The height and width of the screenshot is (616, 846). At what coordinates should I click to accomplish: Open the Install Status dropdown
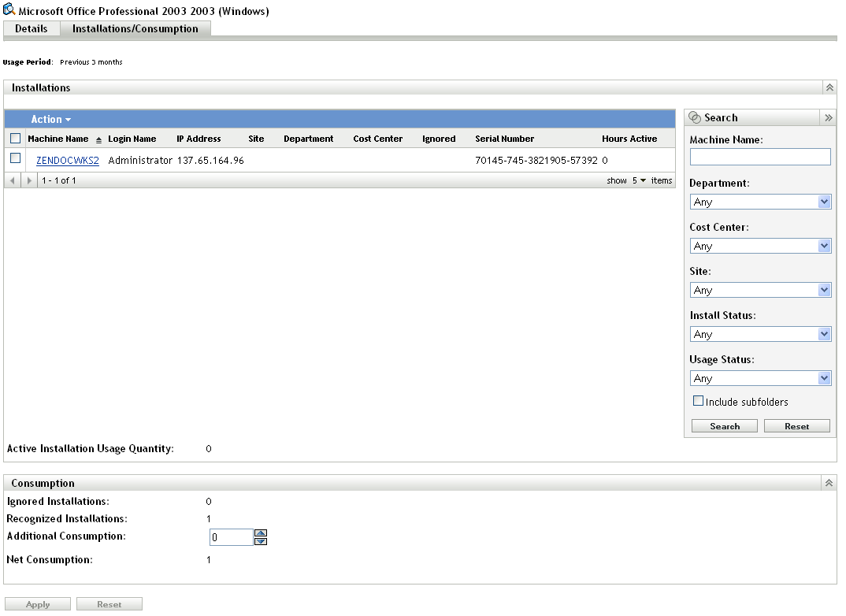[x=760, y=335]
